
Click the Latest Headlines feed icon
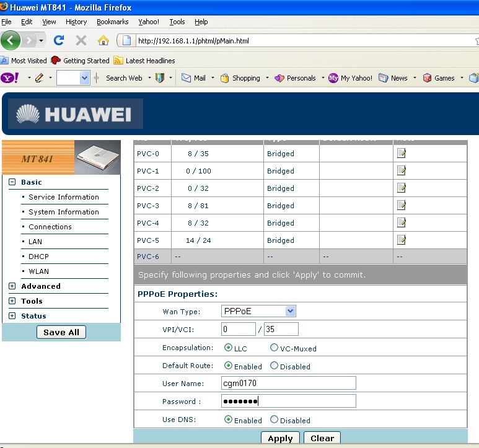tap(118, 61)
